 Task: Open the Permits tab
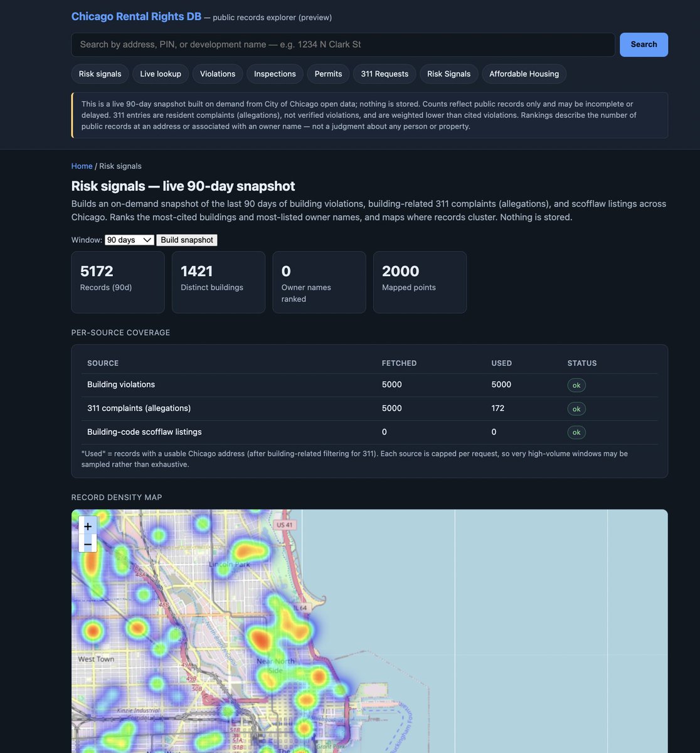(328, 74)
